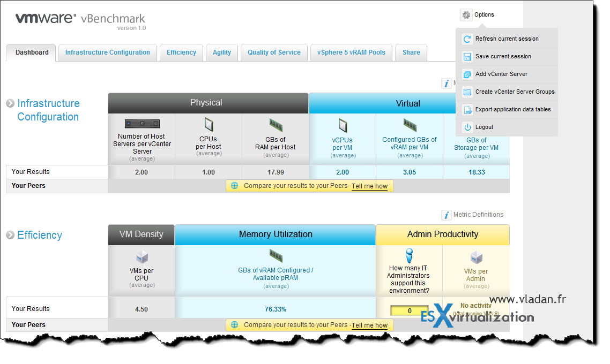Expand the Infrastructure Configuration section arrow

10,104
